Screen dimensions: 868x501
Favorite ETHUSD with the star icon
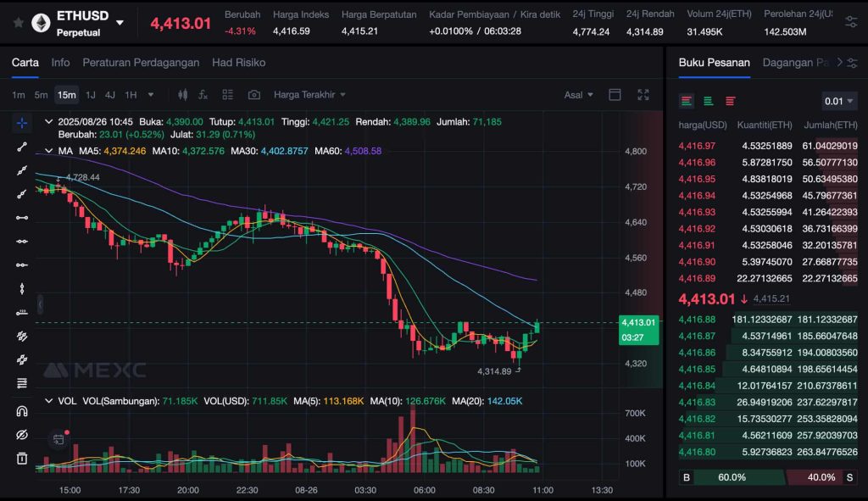click(19, 23)
